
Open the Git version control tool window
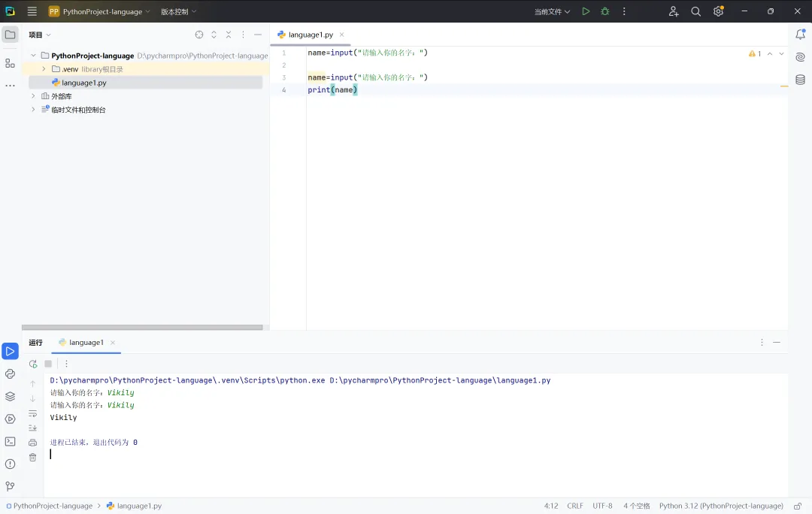point(10,486)
